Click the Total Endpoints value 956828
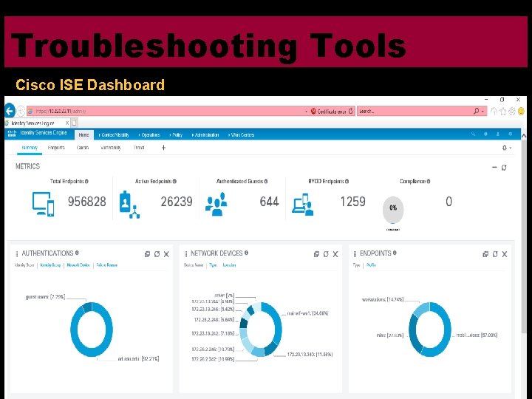This screenshot has width=532, height=399. pyautogui.click(x=87, y=202)
